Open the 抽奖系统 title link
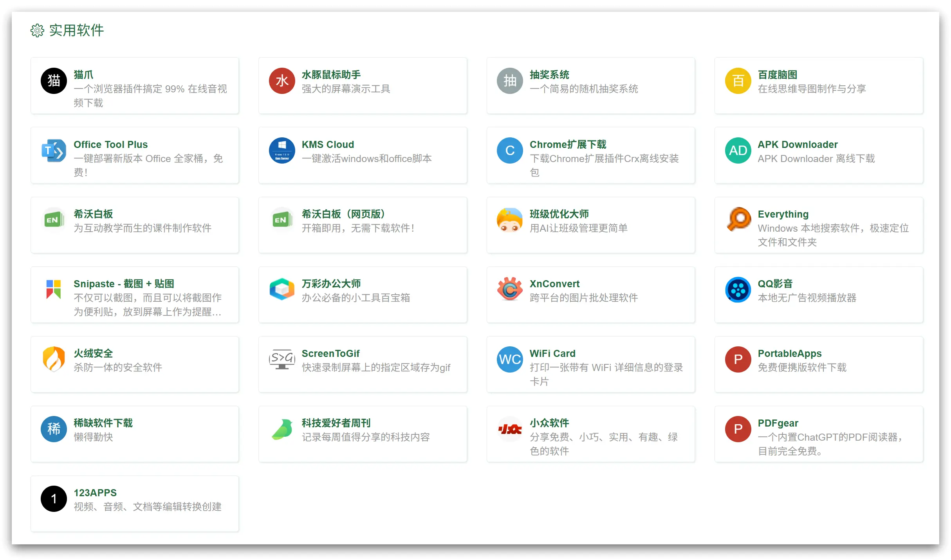This screenshot has height=560, width=951. (x=549, y=75)
